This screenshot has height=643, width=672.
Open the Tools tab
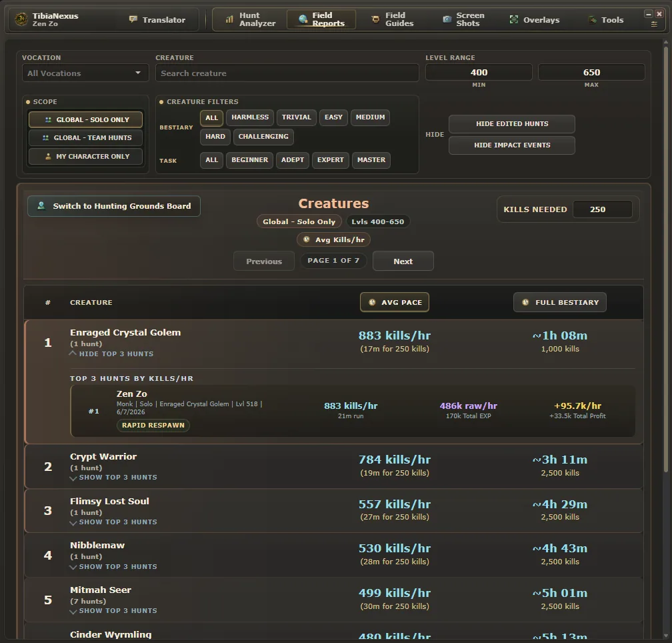point(606,20)
